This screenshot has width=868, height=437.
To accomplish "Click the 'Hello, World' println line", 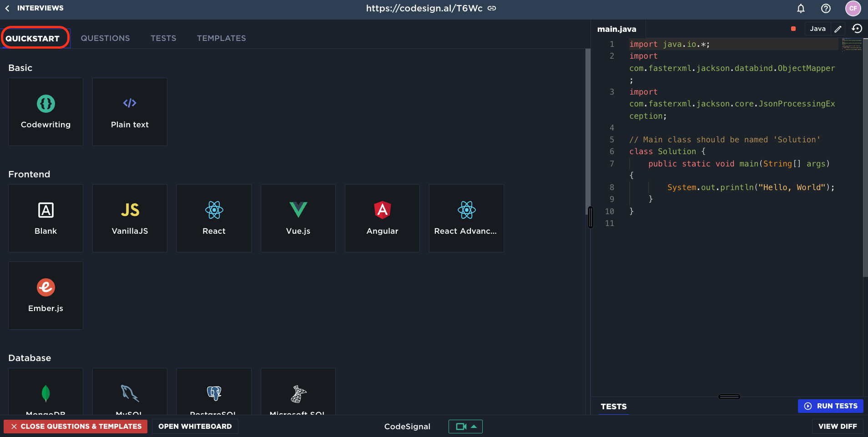I will point(751,187).
